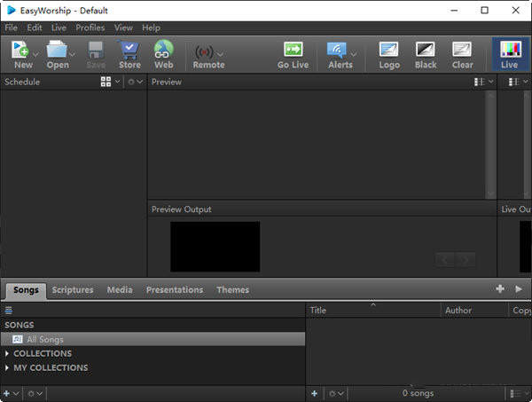Expand the MY COLLECTIONS tree node

7,367
